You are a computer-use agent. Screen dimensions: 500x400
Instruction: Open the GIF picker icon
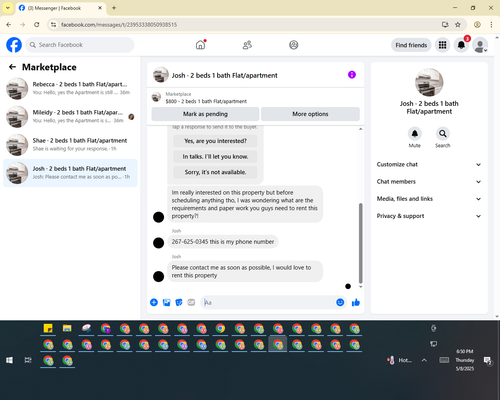pyautogui.click(x=191, y=302)
